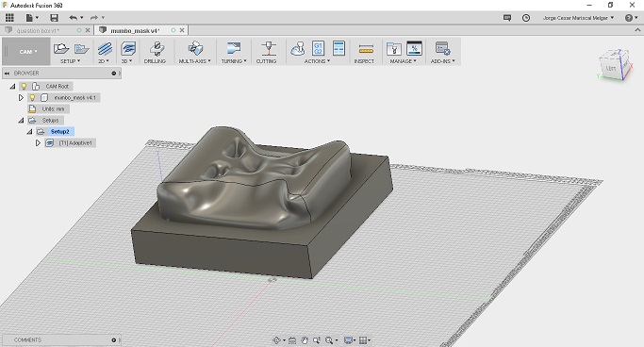Toggle CAM Root lightbulb visibility
Screen dimensions: 644x347
(x=24, y=86)
